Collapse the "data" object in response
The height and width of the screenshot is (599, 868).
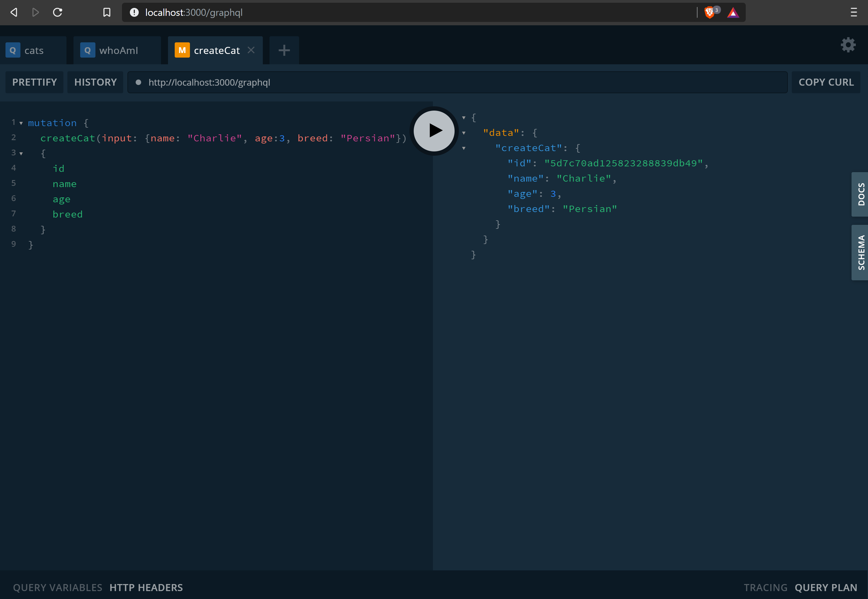(x=464, y=133)
